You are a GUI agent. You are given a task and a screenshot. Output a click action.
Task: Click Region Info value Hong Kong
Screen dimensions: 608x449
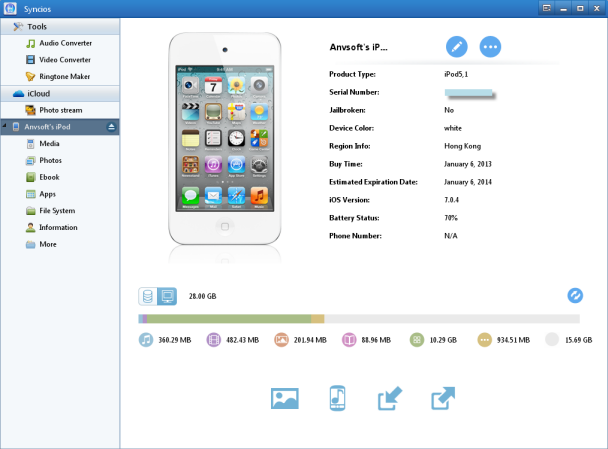[x=463, y=146]
